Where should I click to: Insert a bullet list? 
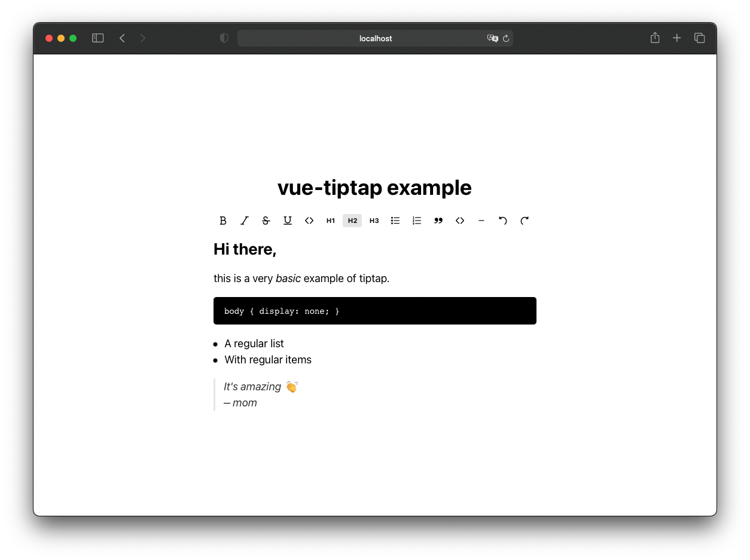coord(395,221)
